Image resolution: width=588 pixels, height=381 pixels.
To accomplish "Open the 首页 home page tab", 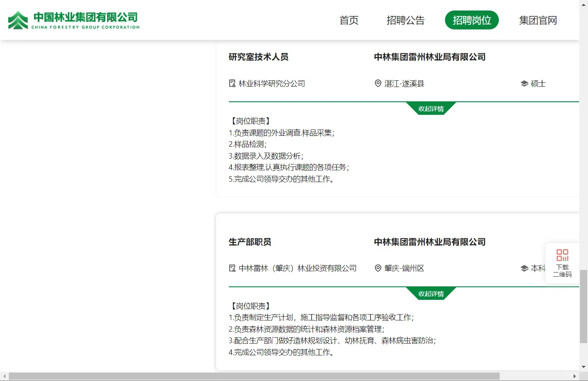I will click(349, 20).
